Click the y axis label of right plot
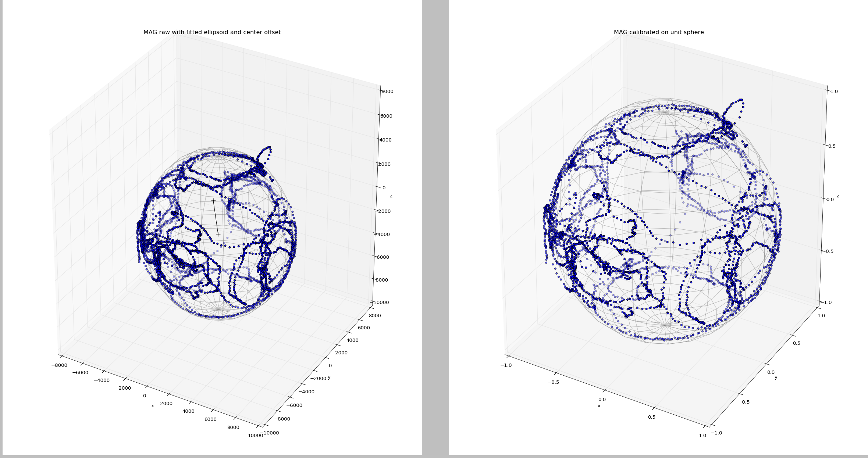The image size is (868, 458). point(776,377)
